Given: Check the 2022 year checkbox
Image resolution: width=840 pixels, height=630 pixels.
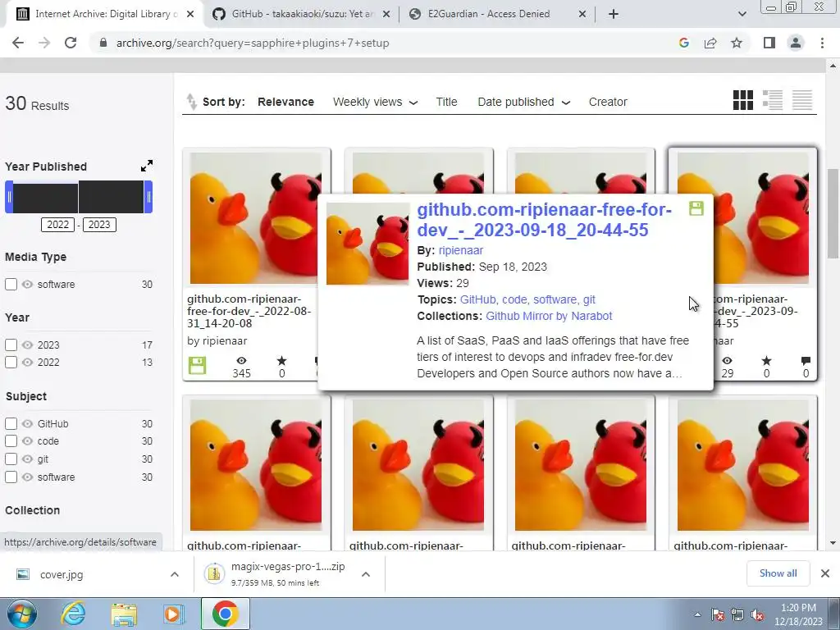Looking at the screenshot, I should click(11, 362).
